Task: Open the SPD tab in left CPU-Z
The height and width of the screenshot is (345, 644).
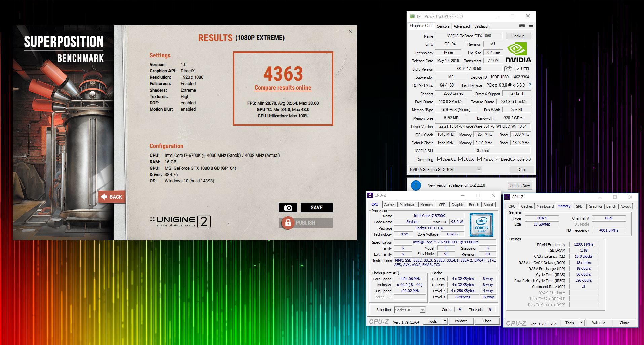Action: [x=442, y=205]
